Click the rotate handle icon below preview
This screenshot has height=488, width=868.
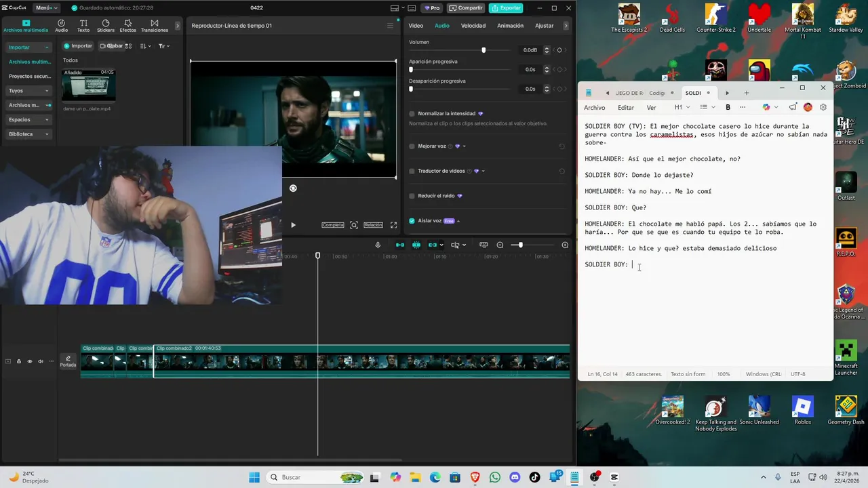click(293, 188)
